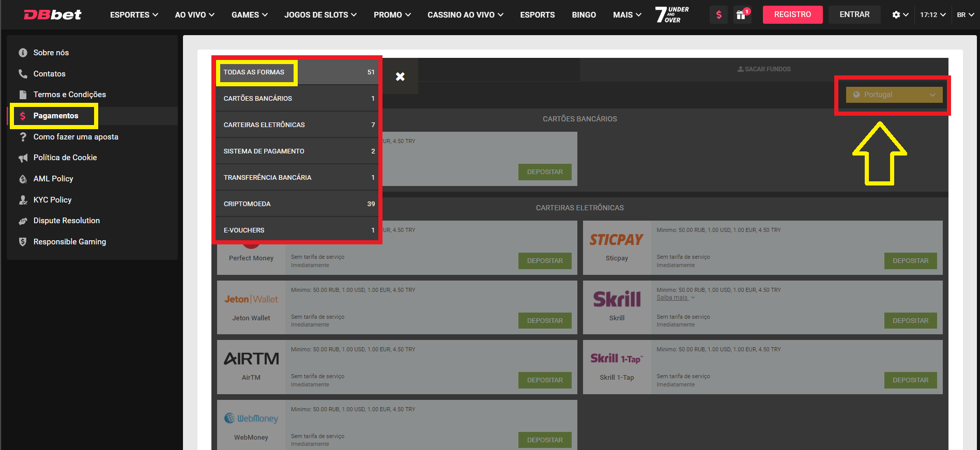Select CARTÕES BANCÁRIOS payment filter
Screen dimensions: 980x450
coord(297,98)
